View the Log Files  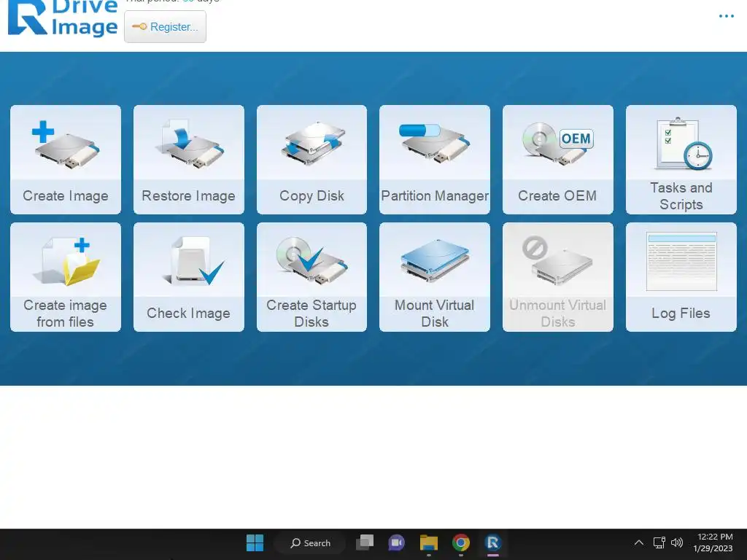tap(681, 277)
